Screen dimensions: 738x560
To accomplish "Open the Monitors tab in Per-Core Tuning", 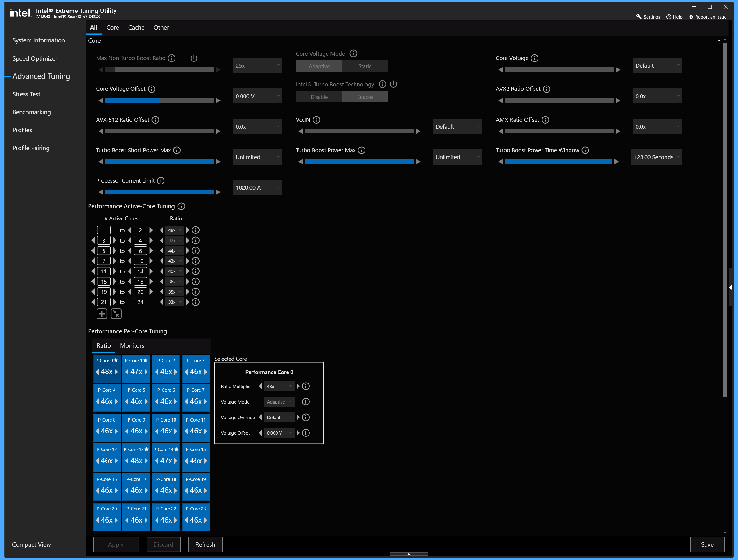I will tap(132, 345).
